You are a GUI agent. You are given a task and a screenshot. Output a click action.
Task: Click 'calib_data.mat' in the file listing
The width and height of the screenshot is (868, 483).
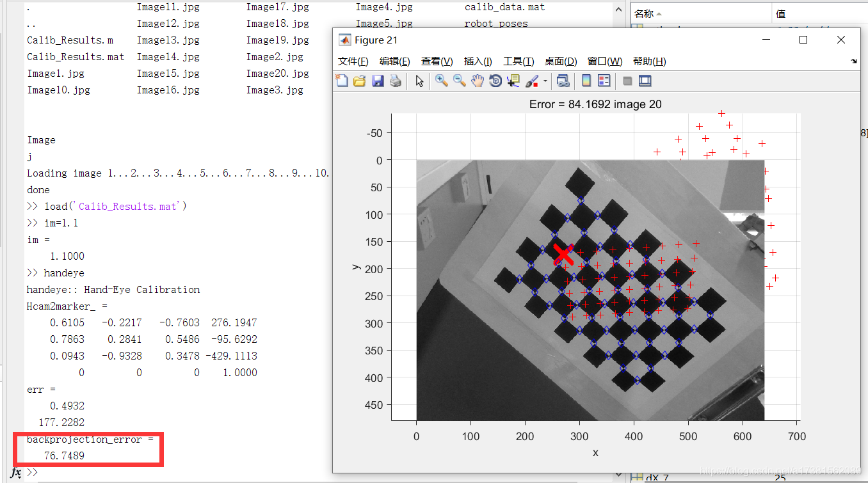[504, 7]
